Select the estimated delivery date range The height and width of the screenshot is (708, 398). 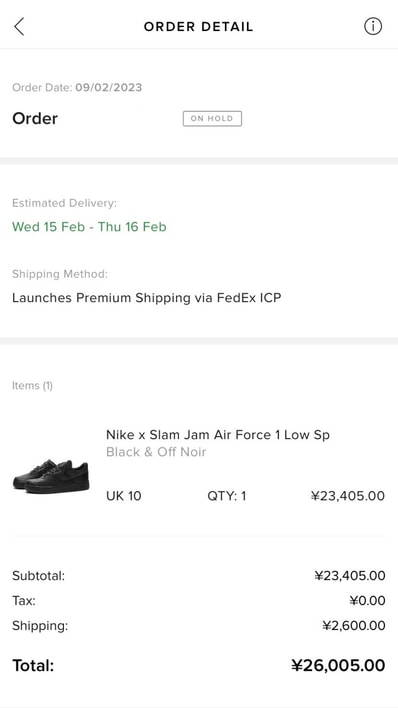89,227
